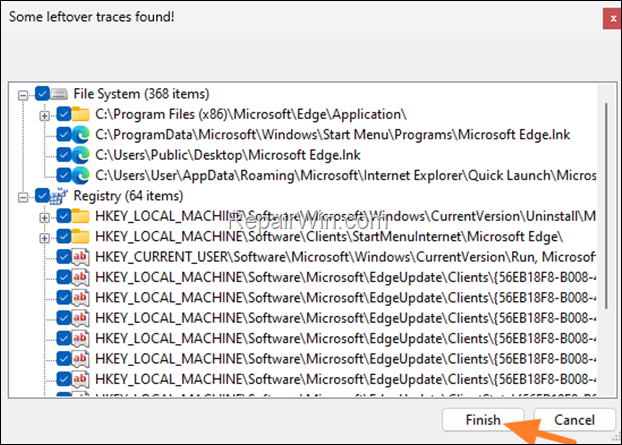This screenshot has width=622, height=445.
Task: Uncheck the Registry (64 items) checkbox
Action: pos(41,196)
